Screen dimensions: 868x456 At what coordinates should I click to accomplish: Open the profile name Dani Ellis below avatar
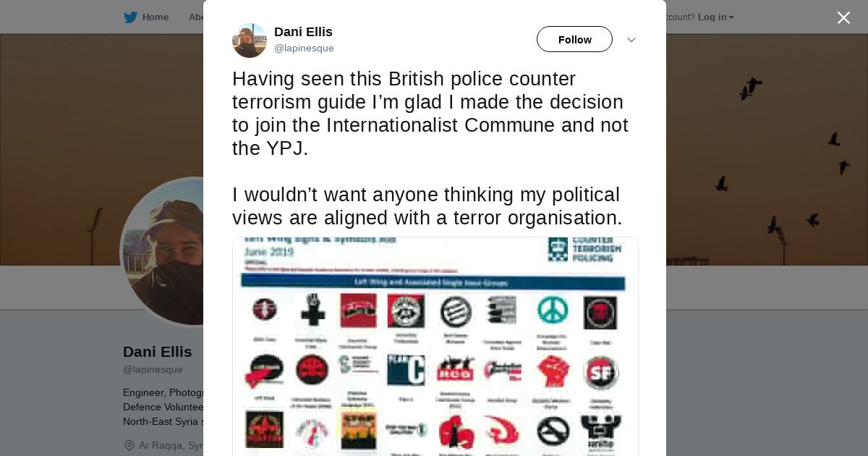click(158, 352)
